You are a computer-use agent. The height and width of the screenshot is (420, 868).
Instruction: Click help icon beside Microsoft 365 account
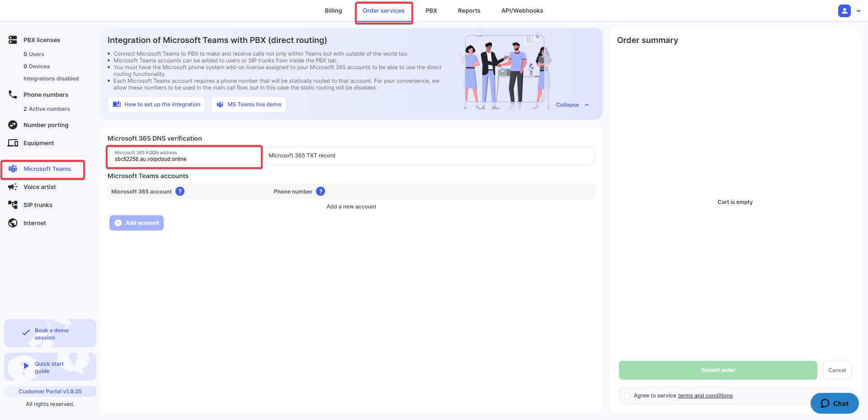coord(180,191)
